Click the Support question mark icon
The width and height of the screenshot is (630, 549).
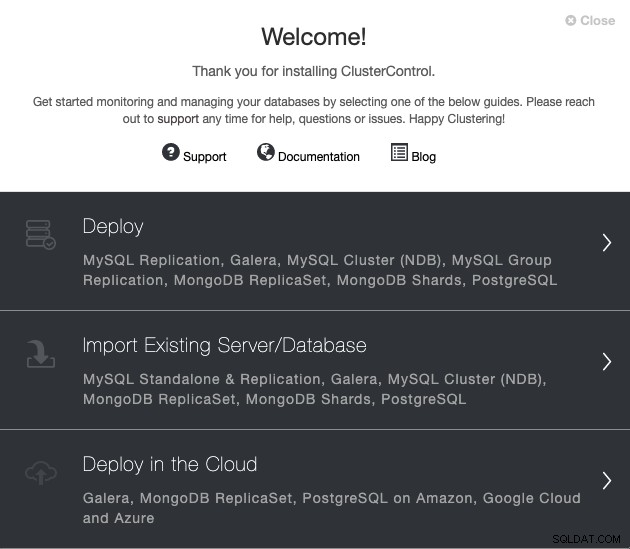171,152
